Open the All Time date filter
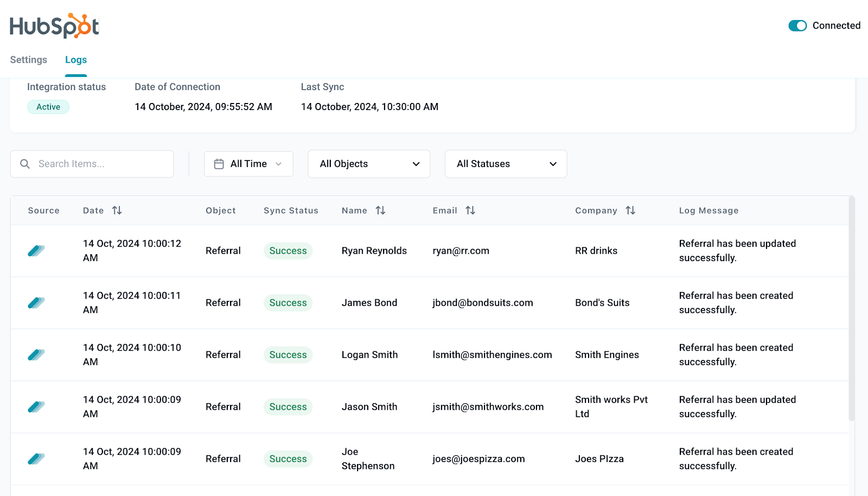The image size is (868, 496). point(248,164)
